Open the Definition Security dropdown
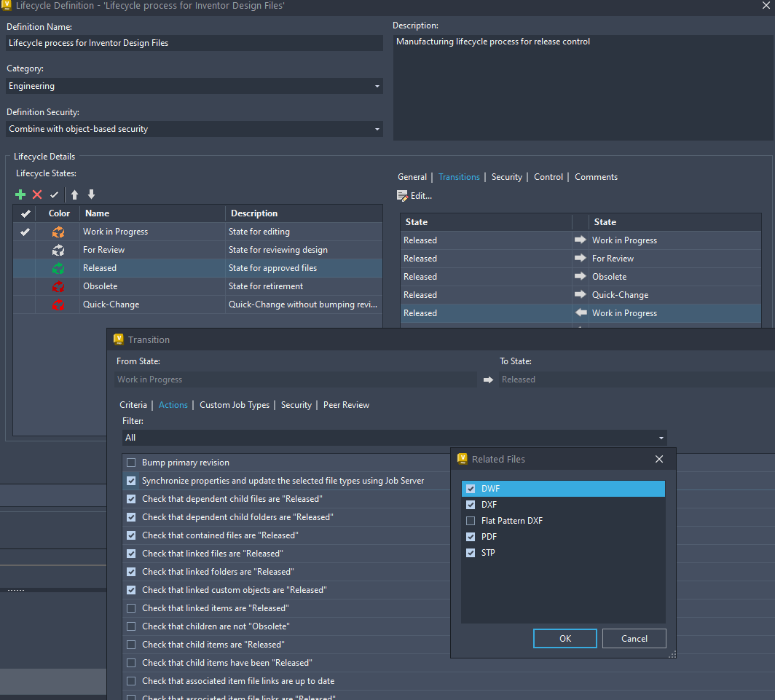The height and width of the screenshot is (700, 775). click(377, 129)
